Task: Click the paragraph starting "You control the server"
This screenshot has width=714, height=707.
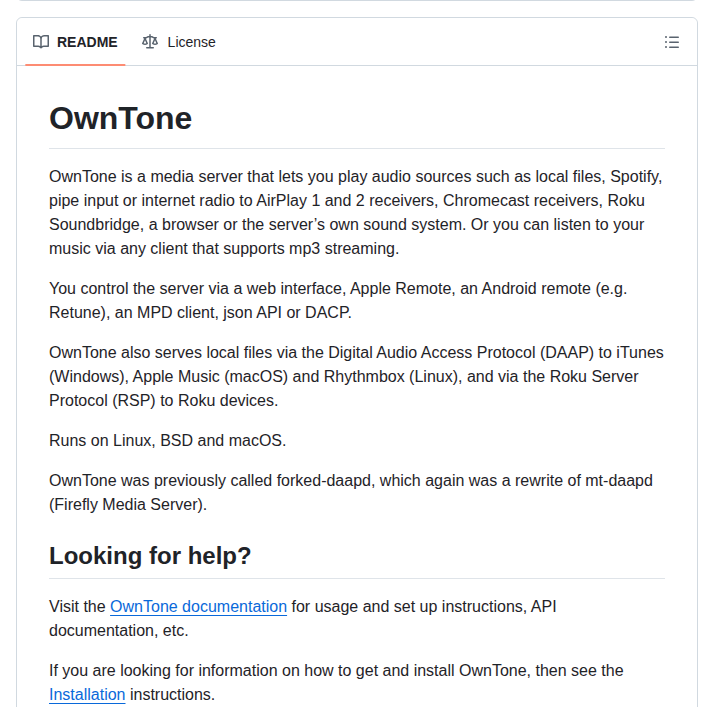Action: pyautogui.click(x=338, y=300)
